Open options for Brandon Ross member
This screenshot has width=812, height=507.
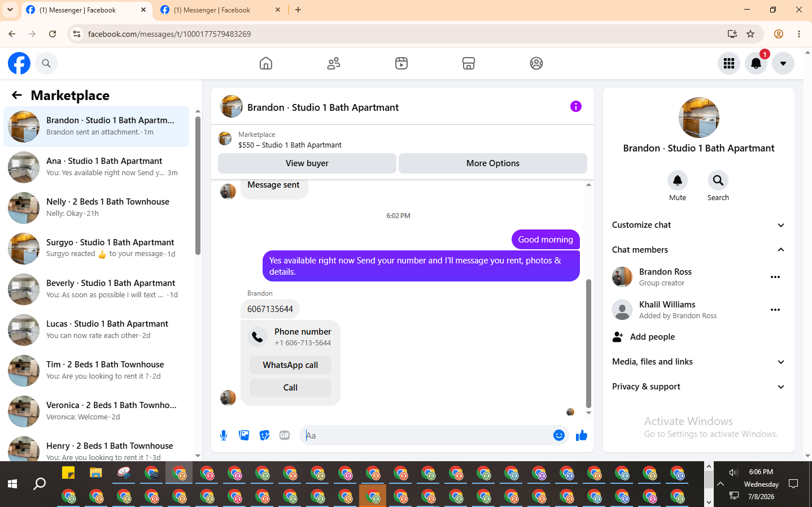[775, 277]
